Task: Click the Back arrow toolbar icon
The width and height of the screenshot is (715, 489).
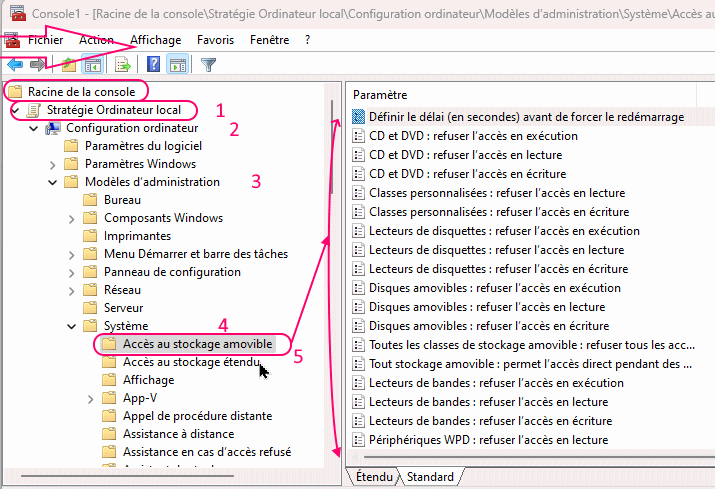Action: [15, 65]
